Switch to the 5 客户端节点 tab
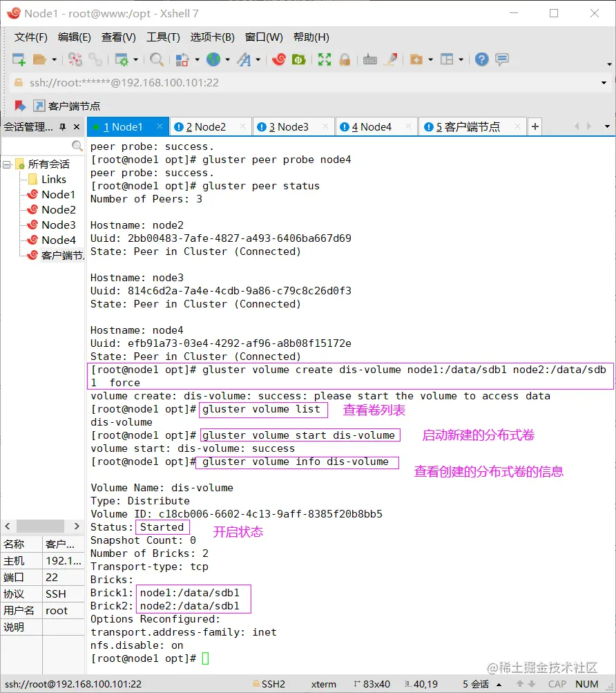The height and width of the screenshot is (693, 616). [x=472, y=127]
